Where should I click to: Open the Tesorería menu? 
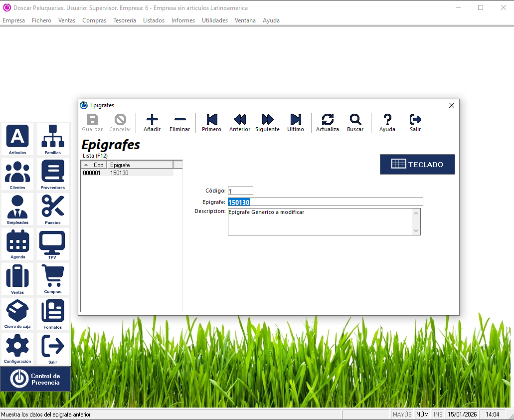click(124, 20)
